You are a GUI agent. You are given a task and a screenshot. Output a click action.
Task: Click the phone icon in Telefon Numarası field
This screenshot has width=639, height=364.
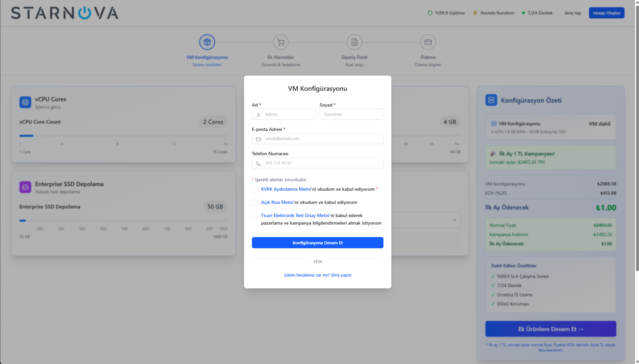[x=258, y=163]
